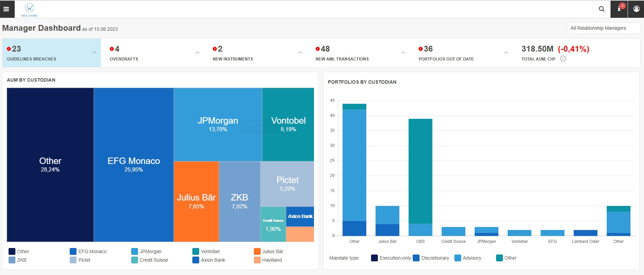644x275 pixels.
Task: Click the Julius Bär bar's Advisory segment
Action: point(387,215)
